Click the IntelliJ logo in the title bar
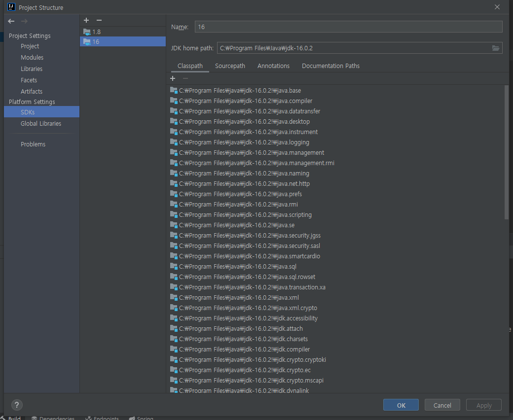This screenshot has height=420, width=513. click(11, 7)
